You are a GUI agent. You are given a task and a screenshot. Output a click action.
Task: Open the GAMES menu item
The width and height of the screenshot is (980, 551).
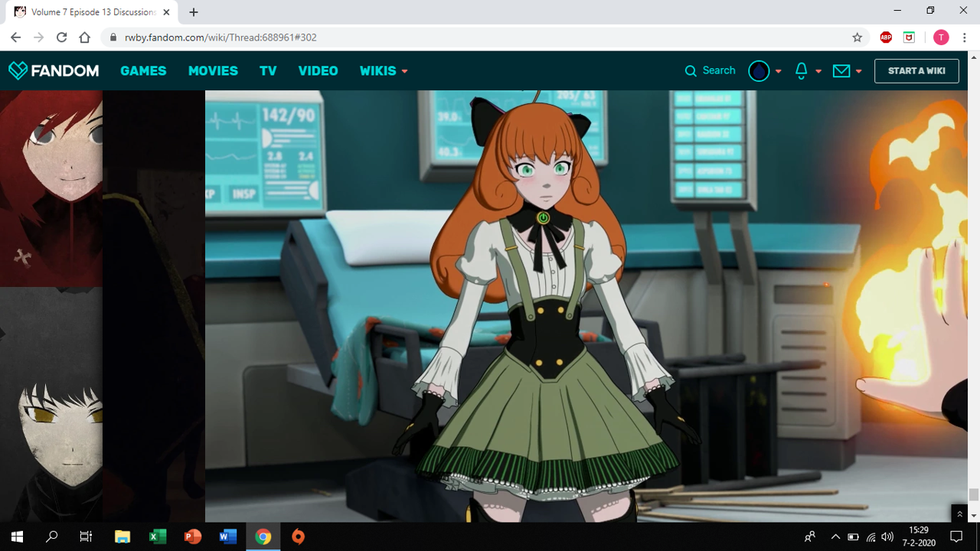143,71
